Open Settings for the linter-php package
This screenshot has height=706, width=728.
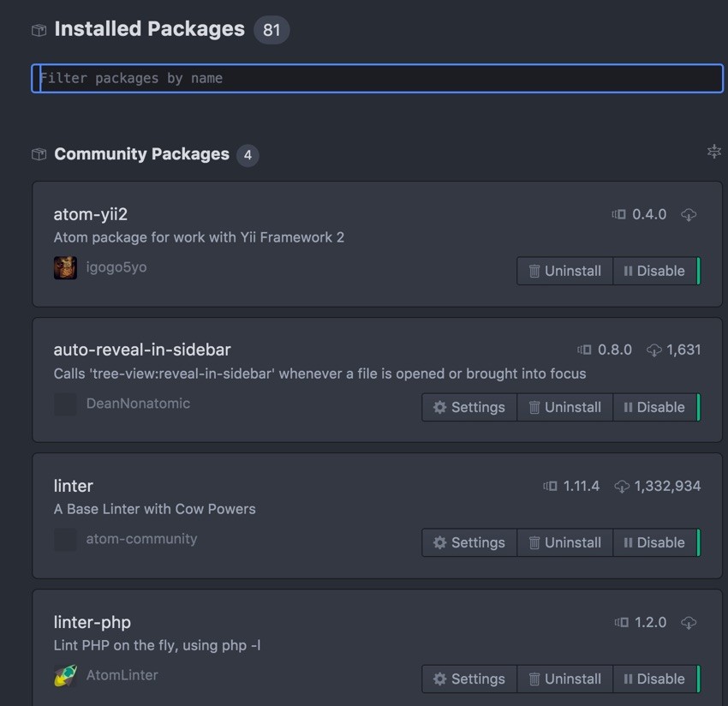[469, 679]
